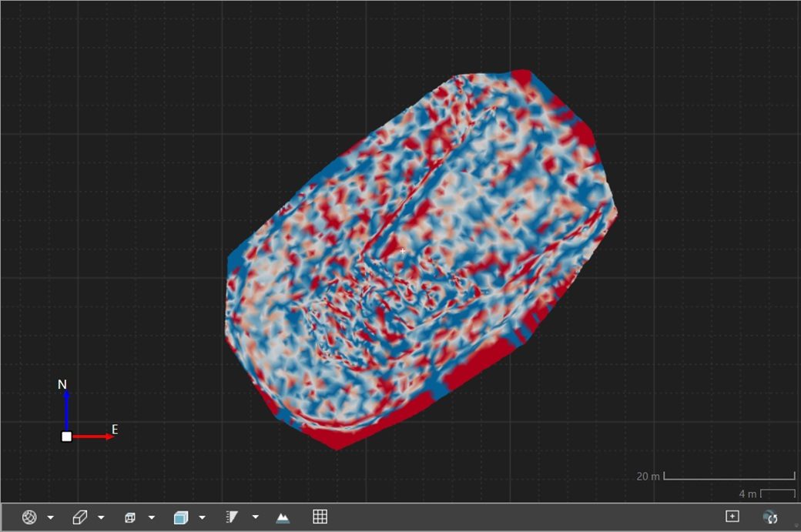801x532 pixels.
Task: Click the wireframe cube view icon
Action: pos(130,517)
